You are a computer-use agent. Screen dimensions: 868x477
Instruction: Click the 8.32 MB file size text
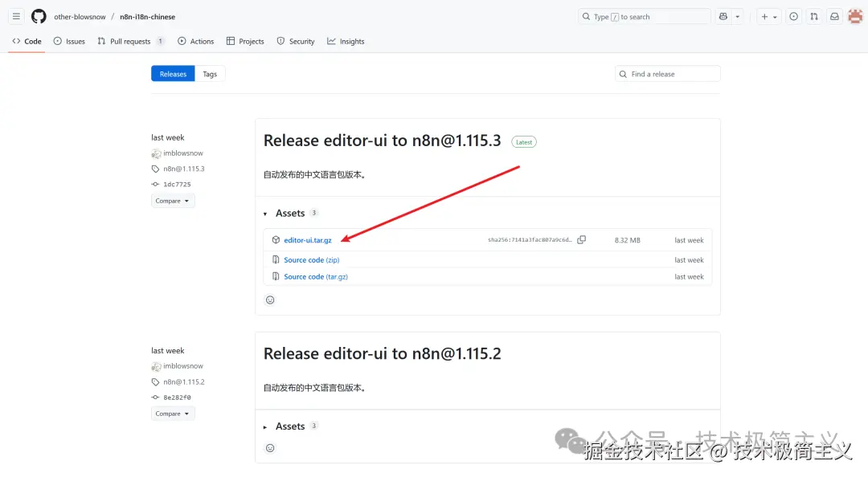pos(627,240)
